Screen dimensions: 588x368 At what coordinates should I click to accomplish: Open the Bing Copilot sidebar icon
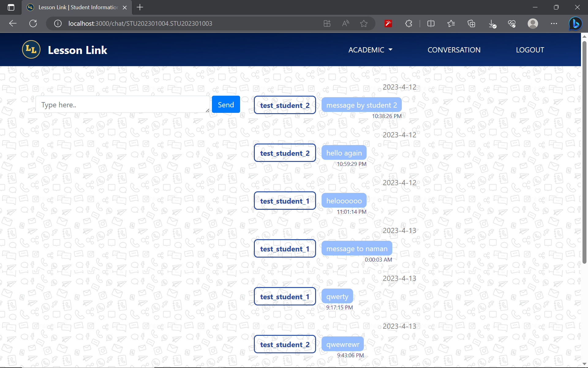click(x=575, y=24)
